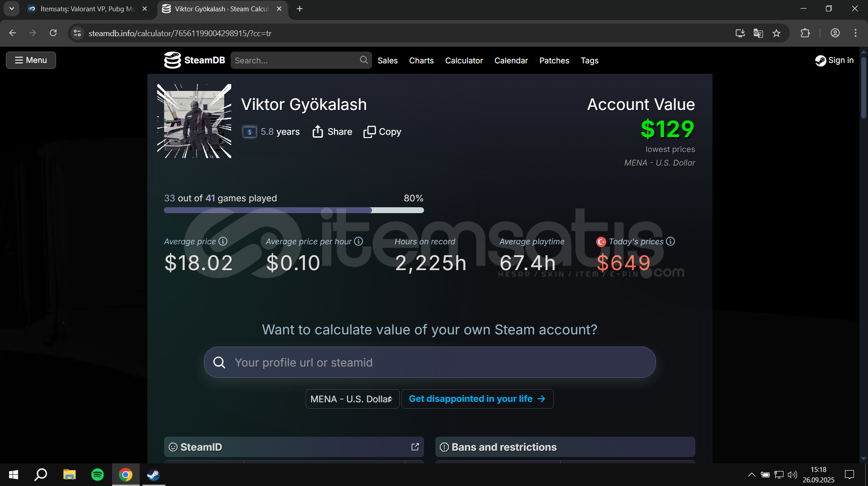This screenshot has width=868, height=486.
Task: View site information icon in address bar
Action: click(x=77, y=33)
